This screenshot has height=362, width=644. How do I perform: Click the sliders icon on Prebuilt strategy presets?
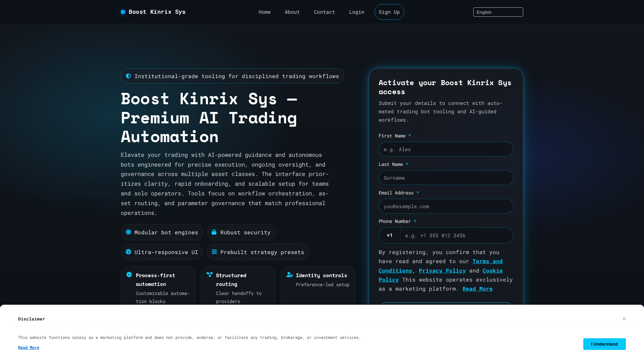pos(214,252)
